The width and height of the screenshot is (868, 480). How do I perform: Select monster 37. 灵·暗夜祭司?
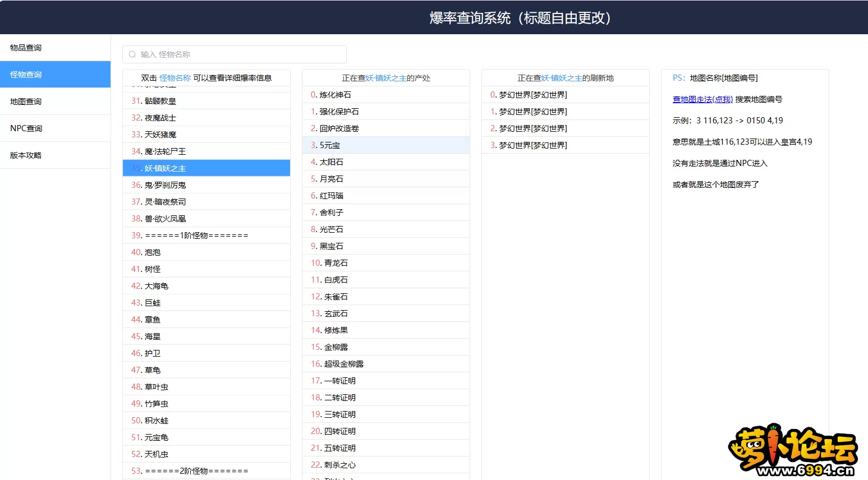[206, 202]
